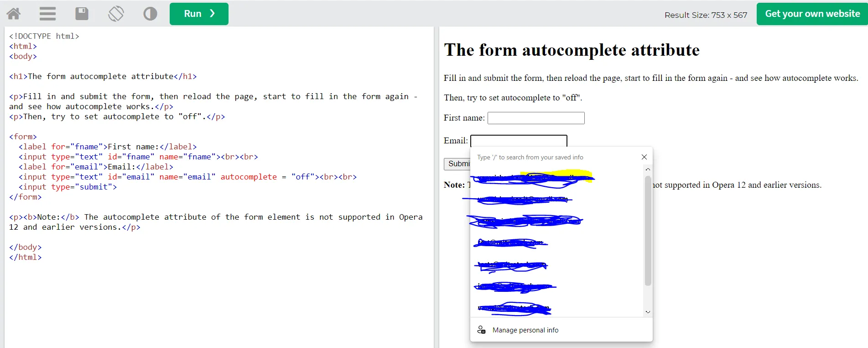Click the '<h1>The form autocomplete attribute</h1>' code line
Viewport: 868px width, 348px height.
(x=103, y=76)
